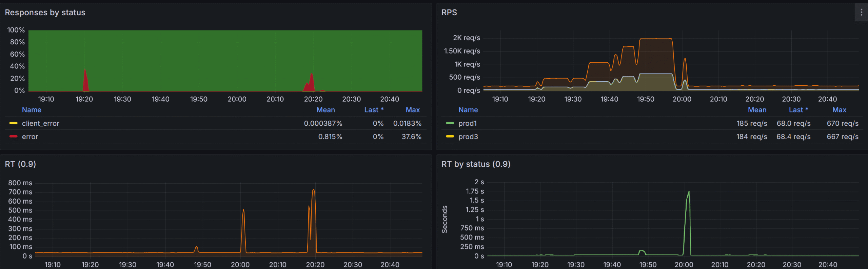868x269 pixels.
Task: Sort RPS legend by Max column
Action: (839, 110)
